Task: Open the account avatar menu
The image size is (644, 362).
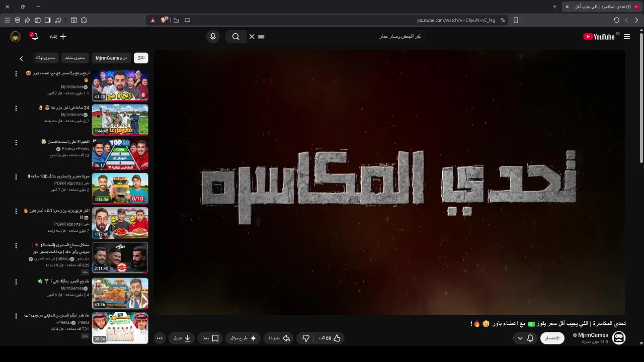Action: [x=16, y=37]
